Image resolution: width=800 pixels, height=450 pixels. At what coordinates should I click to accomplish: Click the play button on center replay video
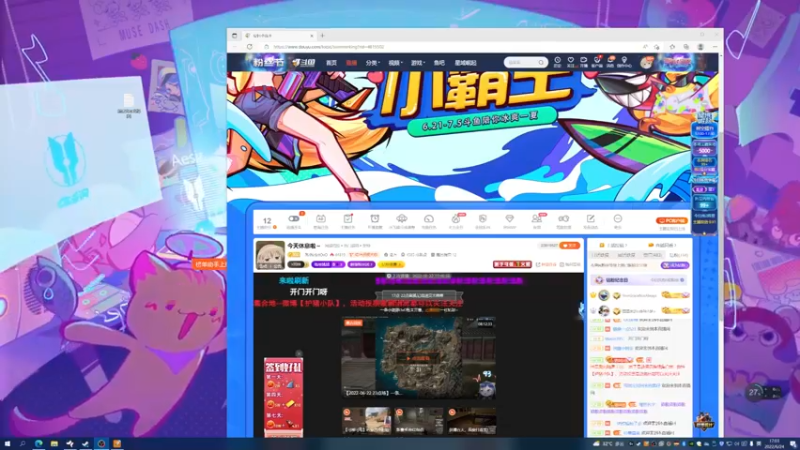[x=418, y=358]
